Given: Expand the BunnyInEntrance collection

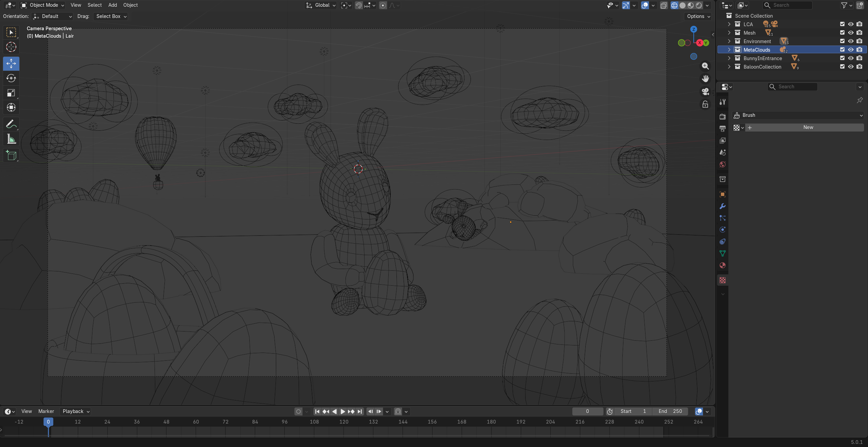Looking at the screenshot, I should [x=729, y=58].
